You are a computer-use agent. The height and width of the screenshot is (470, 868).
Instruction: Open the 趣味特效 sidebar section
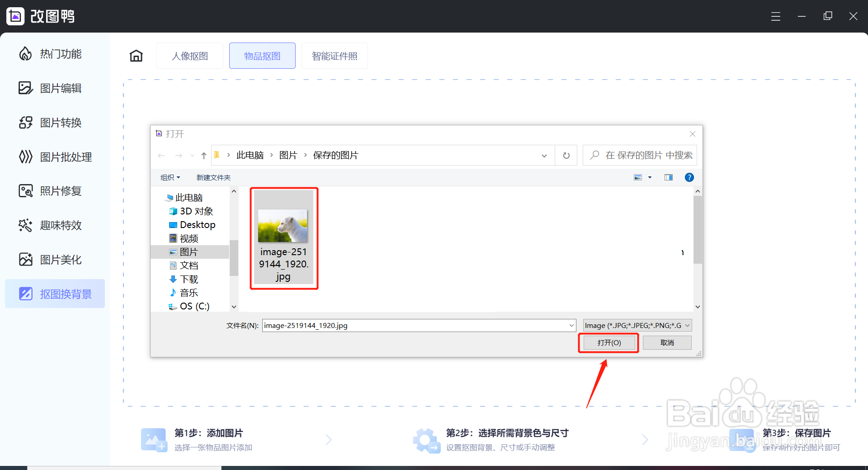pos(50,225)
